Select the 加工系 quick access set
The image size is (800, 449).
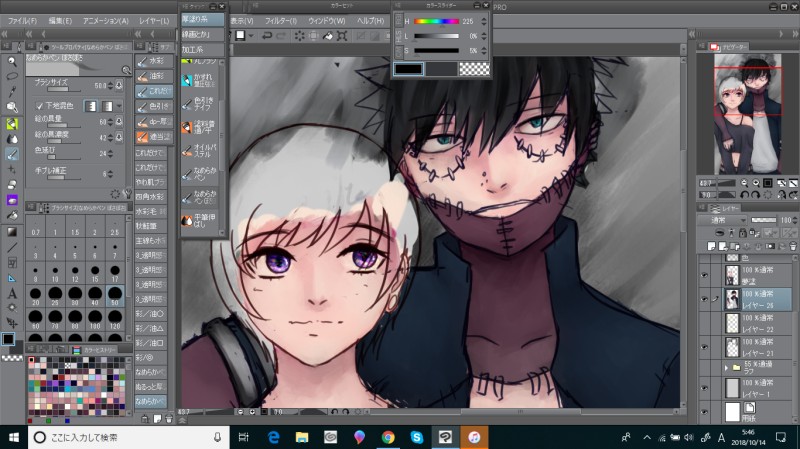pos(203,49)
